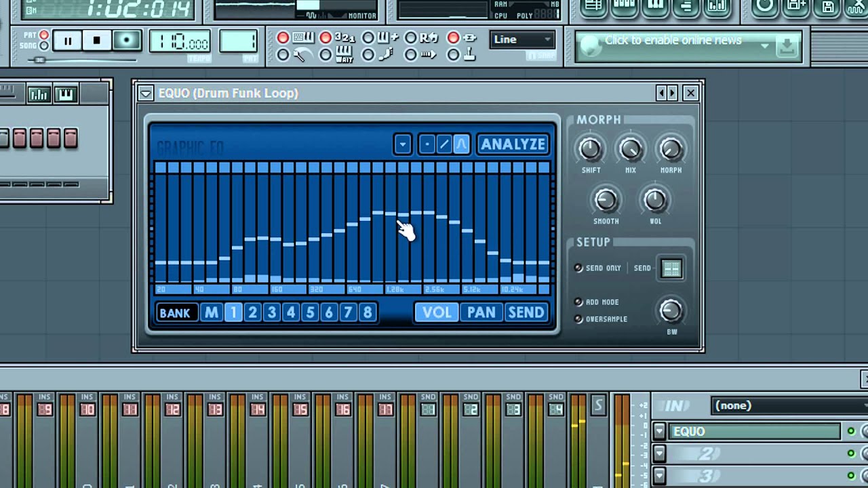Select SONG mode radio button
Viewport: 868px width, 488px height.
click(44, 46)
